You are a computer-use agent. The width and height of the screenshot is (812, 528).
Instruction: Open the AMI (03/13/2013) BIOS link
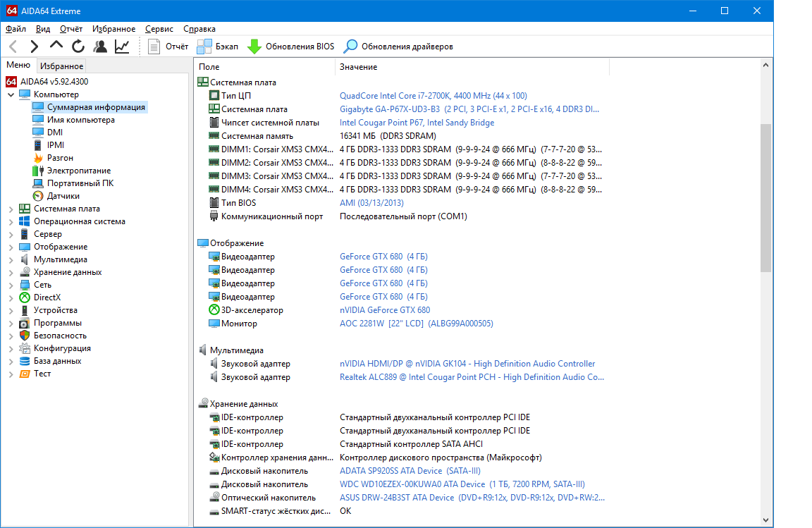(372, 203)
